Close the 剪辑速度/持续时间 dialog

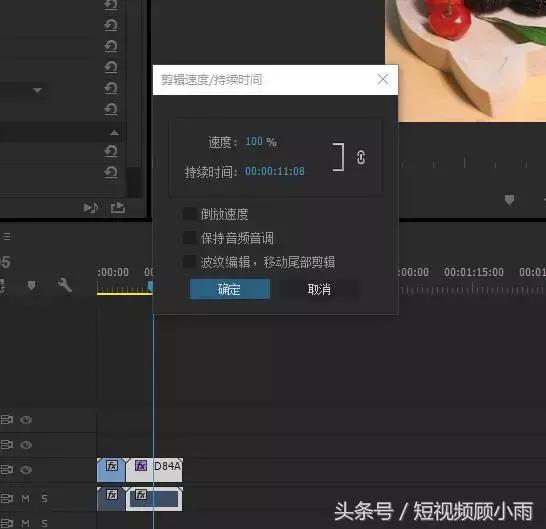point(383,79)
